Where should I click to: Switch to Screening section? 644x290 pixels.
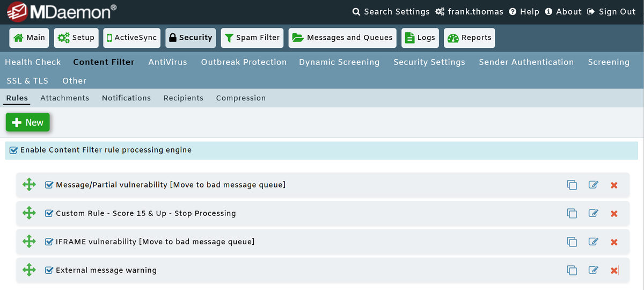point(609,62)
